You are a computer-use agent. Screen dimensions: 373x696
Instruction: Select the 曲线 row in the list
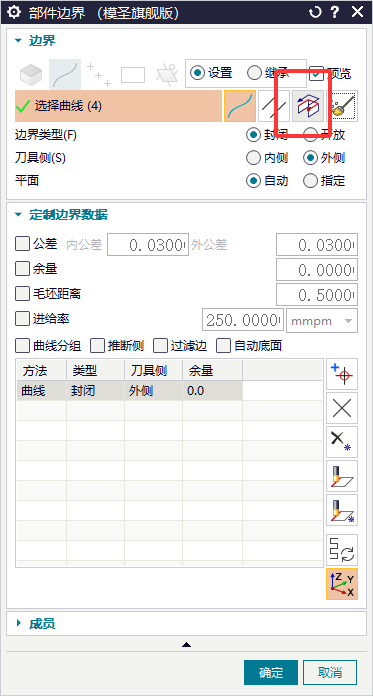point(130,391)
